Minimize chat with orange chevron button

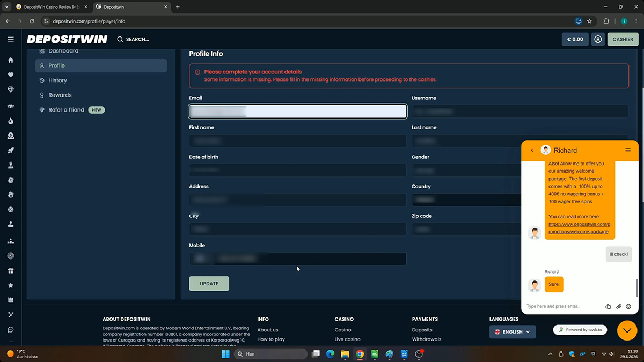tap(627, 330)
